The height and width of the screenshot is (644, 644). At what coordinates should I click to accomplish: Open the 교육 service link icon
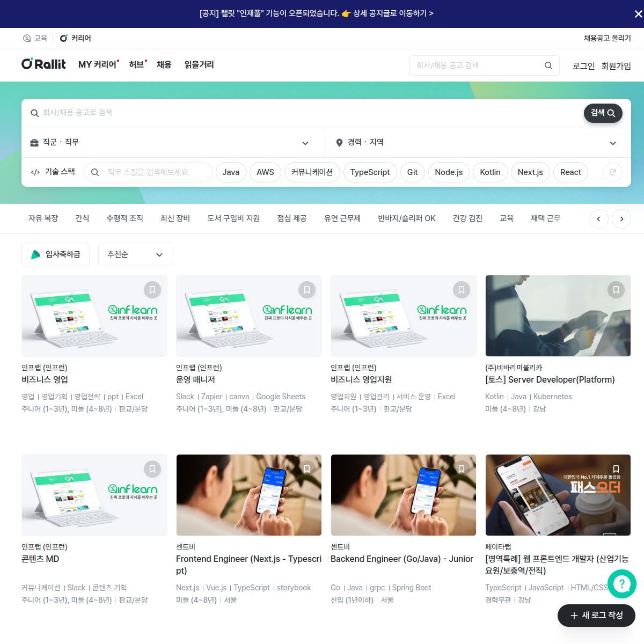[x=27, y=38]
